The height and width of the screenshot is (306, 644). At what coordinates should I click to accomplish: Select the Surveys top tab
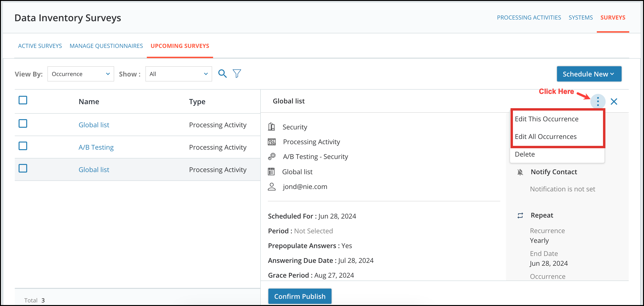613,17
